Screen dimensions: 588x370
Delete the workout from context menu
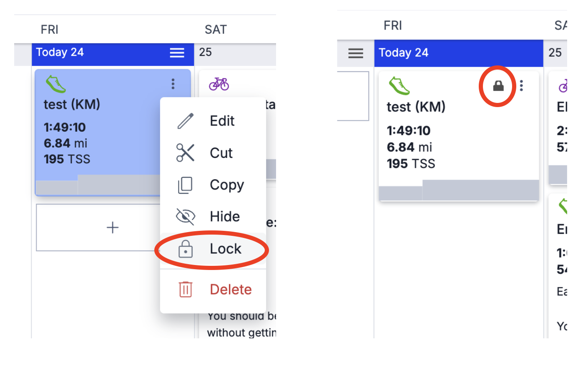230,290
